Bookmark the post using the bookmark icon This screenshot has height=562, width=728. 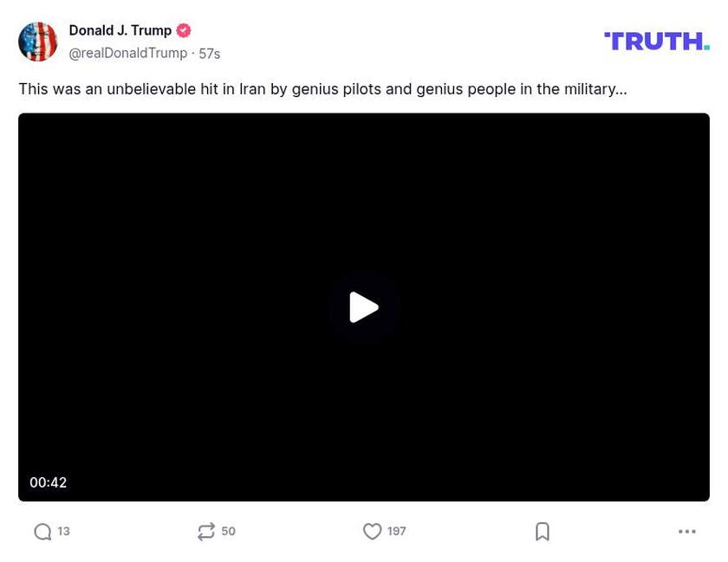pos(542,531)
